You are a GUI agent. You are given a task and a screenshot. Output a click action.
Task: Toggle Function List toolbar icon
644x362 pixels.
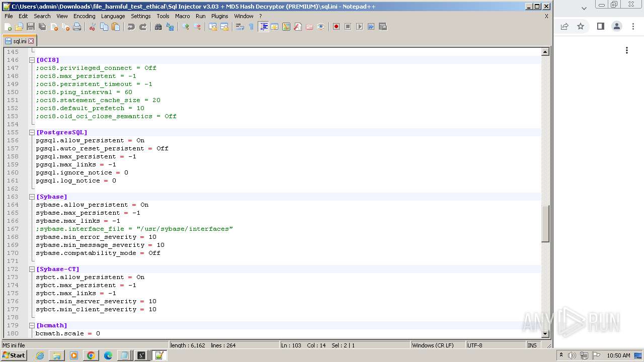tap(298, 27)
